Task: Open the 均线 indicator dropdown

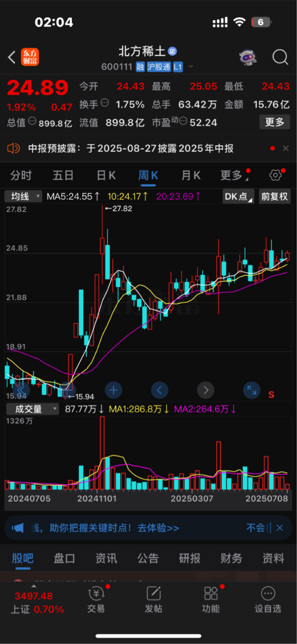Action: [x=23, y=196]
